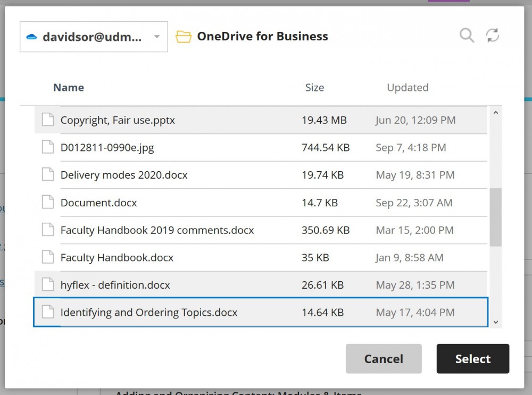Click the down arrow on the scrollbar
Image resolution: width=532 pixels, height=395 pixels.
[495, 322]
